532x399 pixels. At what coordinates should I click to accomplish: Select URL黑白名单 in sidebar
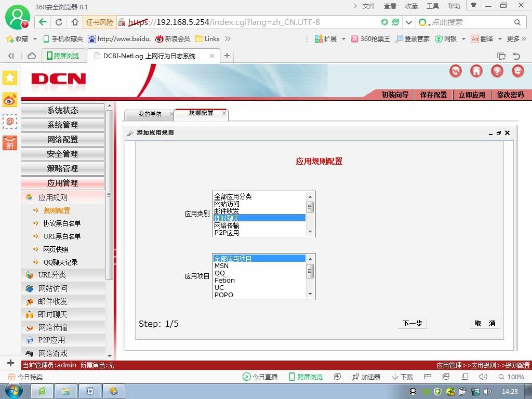coord(62,236)
